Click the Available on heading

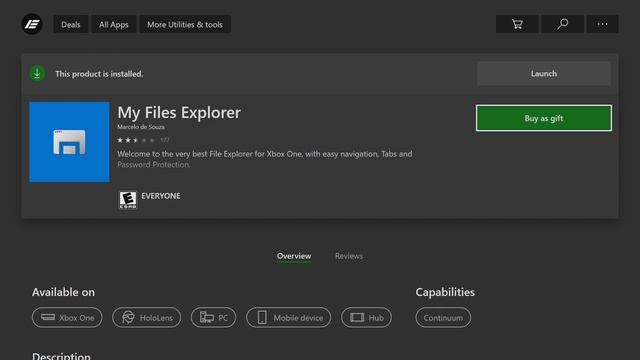63,292
